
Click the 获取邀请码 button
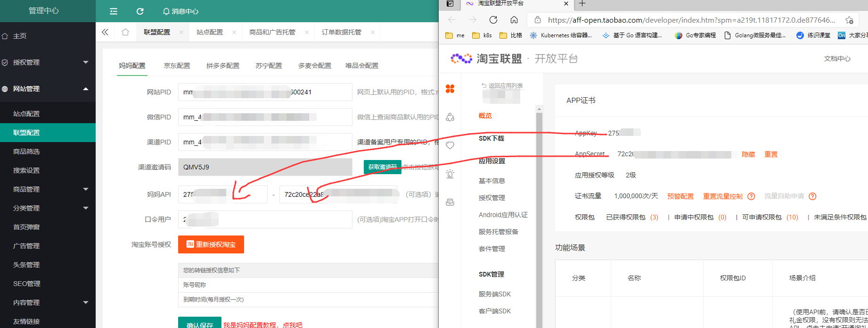tap(382, 167)
